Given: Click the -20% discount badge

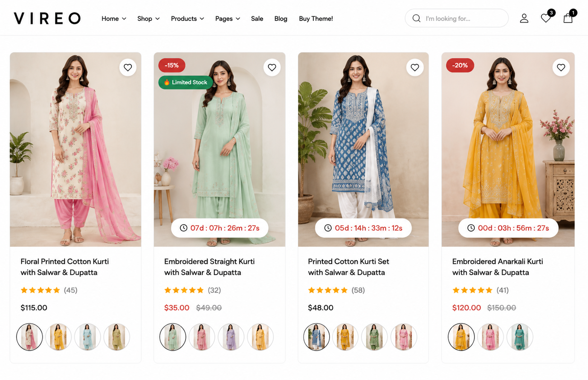Looking at the screenshot, I should point(460,65).
